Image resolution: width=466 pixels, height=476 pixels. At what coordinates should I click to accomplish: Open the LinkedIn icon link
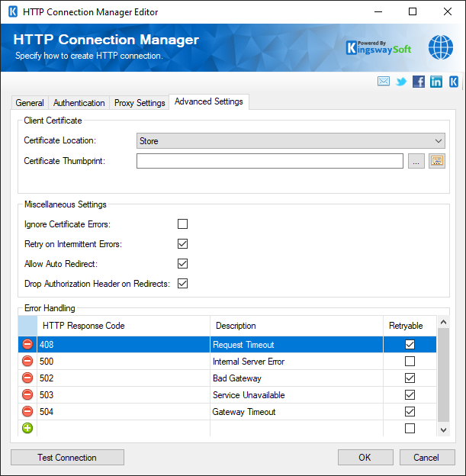coord(436,82)
